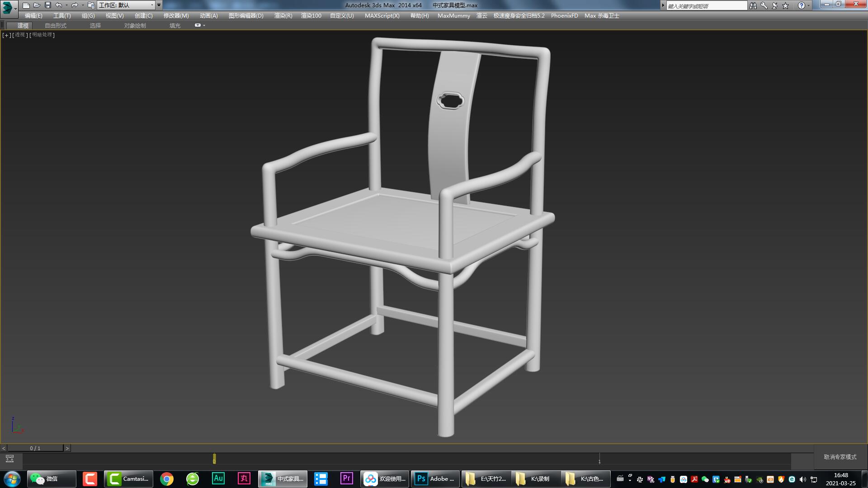The image size is (868, 488).
Task: Click the keyword search input field
Action: [x=706, y=5]
